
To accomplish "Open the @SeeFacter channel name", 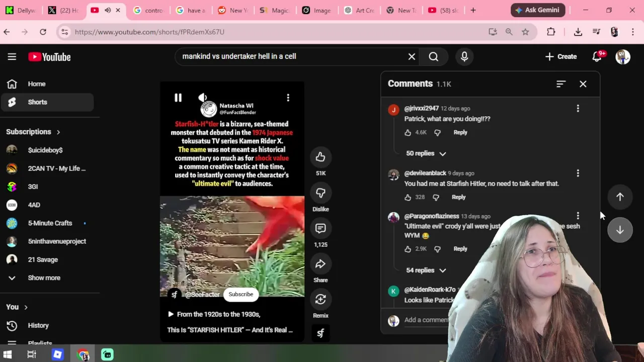I will tap(202, 295).
